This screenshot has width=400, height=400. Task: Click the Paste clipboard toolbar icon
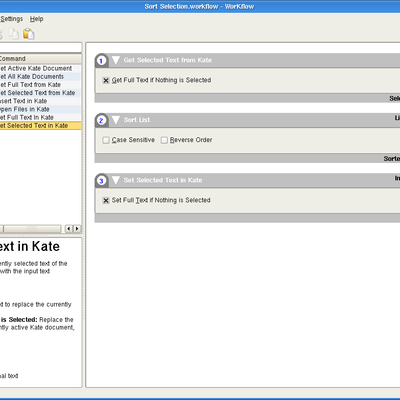29,34
